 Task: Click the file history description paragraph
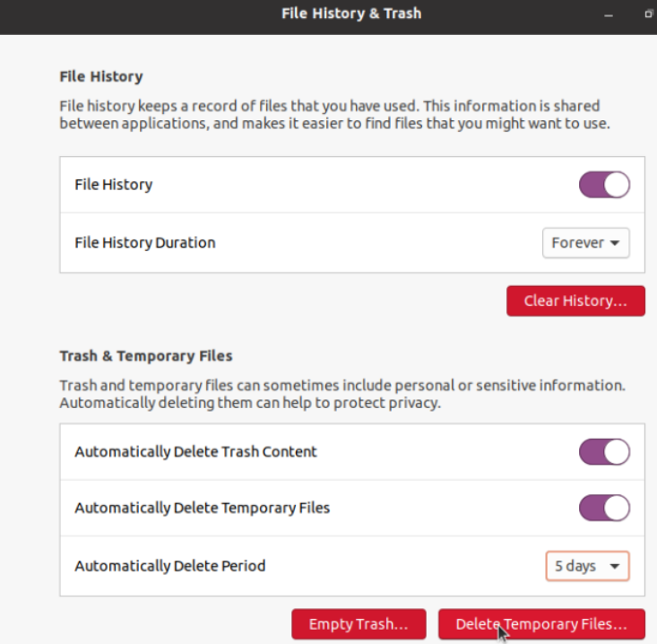pyautogui.click(x=332, y=115)
